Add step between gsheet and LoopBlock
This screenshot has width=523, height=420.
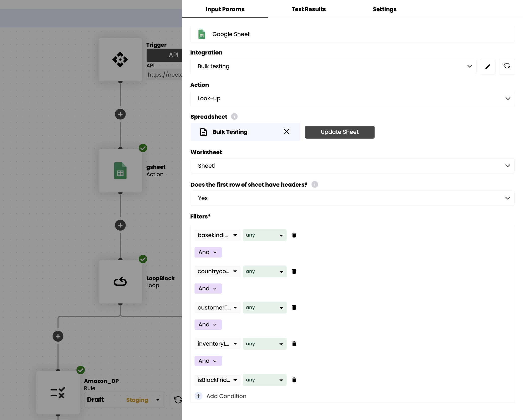point(120,225)
